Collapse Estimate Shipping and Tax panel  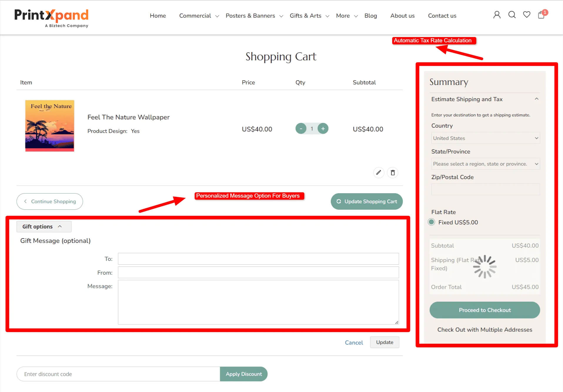point(536,99)
